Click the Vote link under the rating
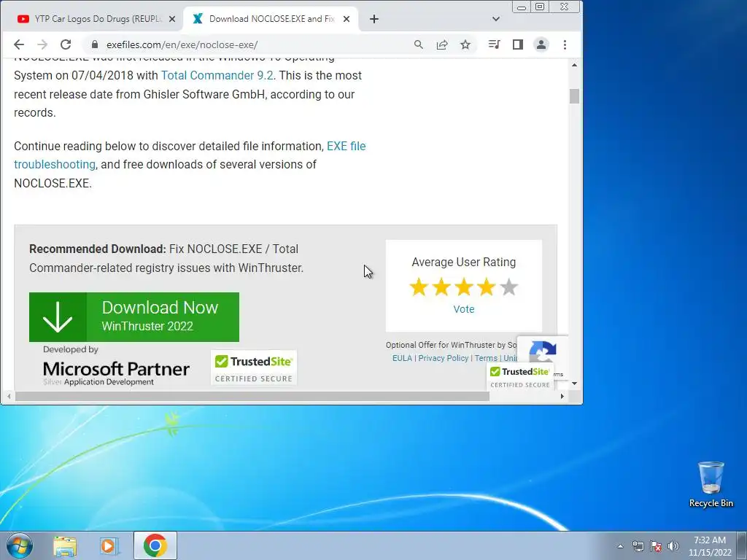The width and height of the screenshot is (747, 560). coord(463,309)
